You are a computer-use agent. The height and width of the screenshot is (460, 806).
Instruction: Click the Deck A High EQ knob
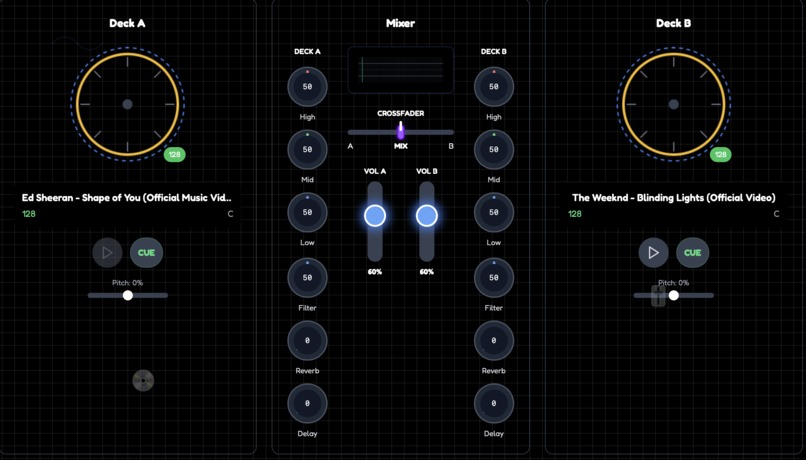[x=307, y=86]
